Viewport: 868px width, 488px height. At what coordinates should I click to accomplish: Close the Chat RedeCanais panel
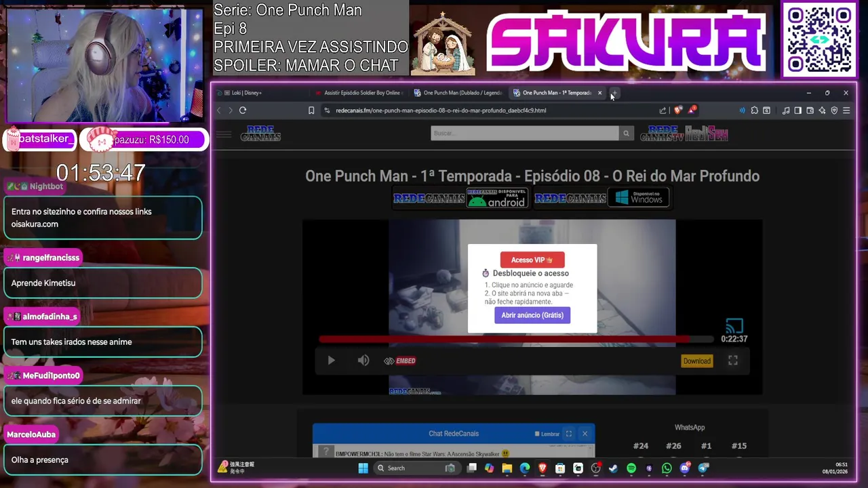coord(585,434)
